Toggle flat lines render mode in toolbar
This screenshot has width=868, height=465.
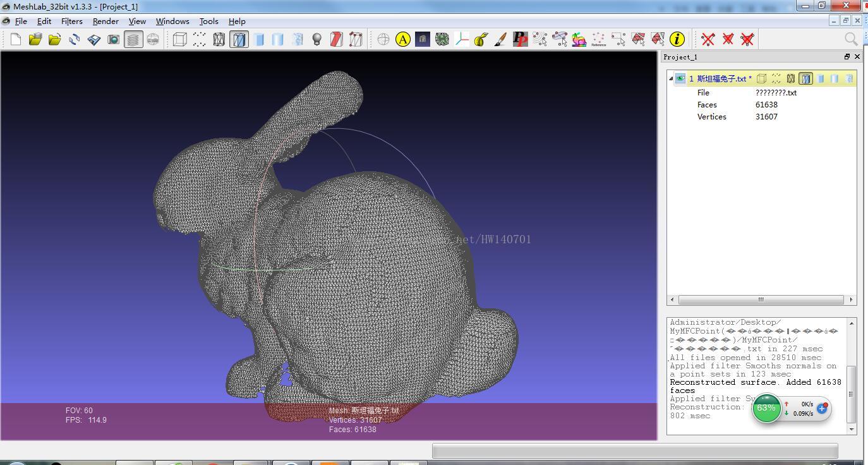pyautogui.click(x=239, y=39)
